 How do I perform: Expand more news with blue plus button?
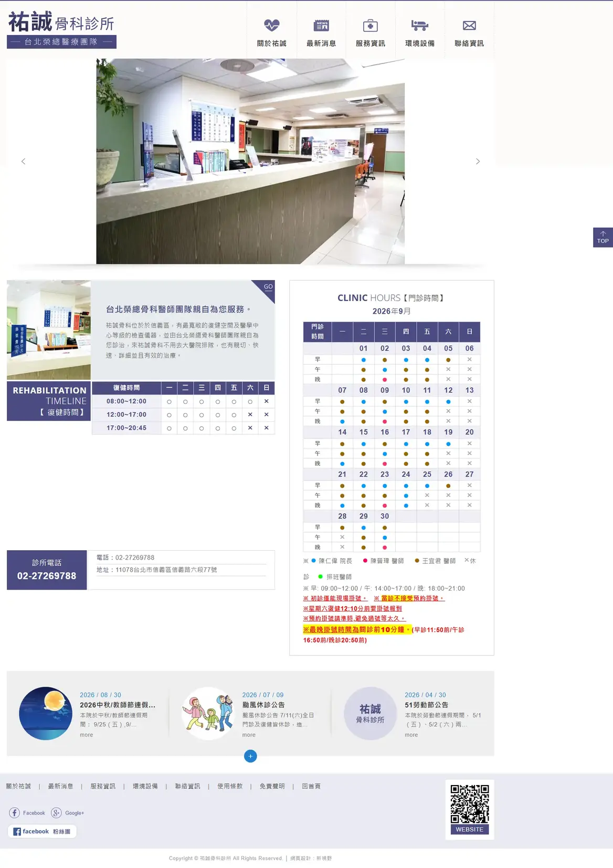tap(250, 756)
